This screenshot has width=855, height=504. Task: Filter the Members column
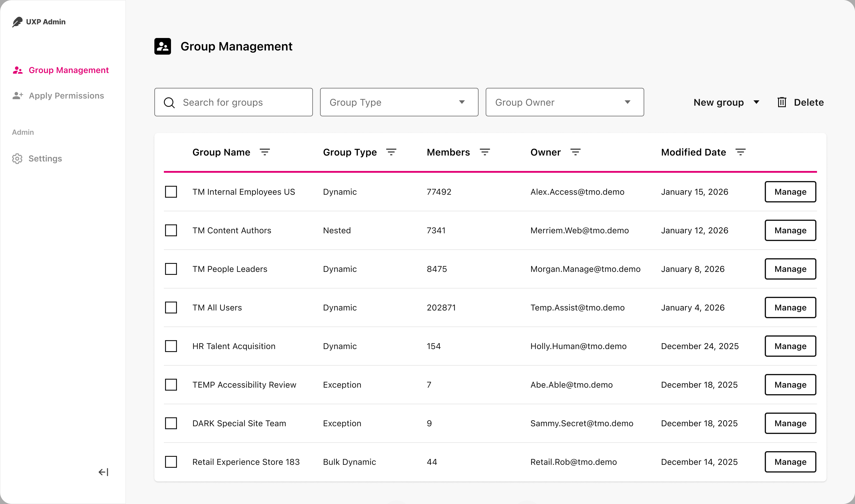[484, 152]
